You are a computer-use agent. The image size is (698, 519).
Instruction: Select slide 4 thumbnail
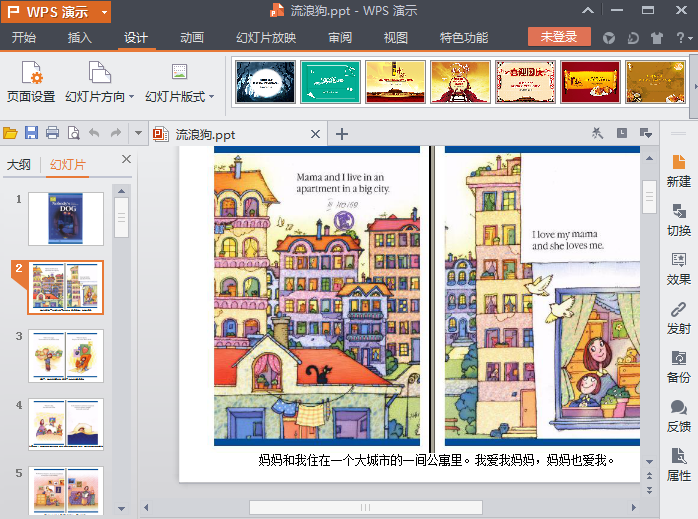point(66,424)
